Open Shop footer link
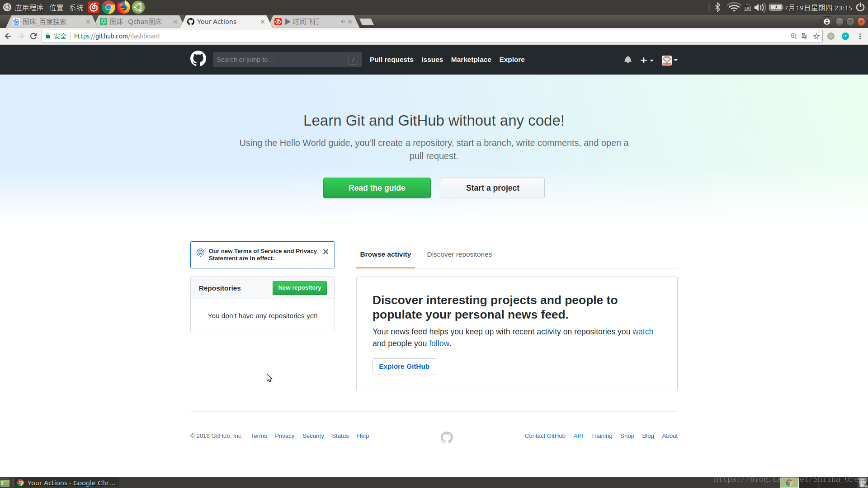Screen dimensions: 868x488 [627, 436]
